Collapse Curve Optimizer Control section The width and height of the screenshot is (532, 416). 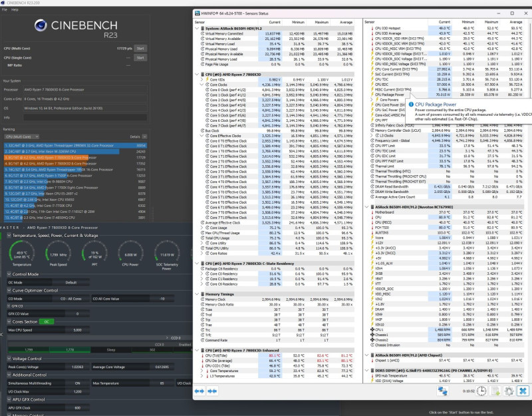pos(9,290)
